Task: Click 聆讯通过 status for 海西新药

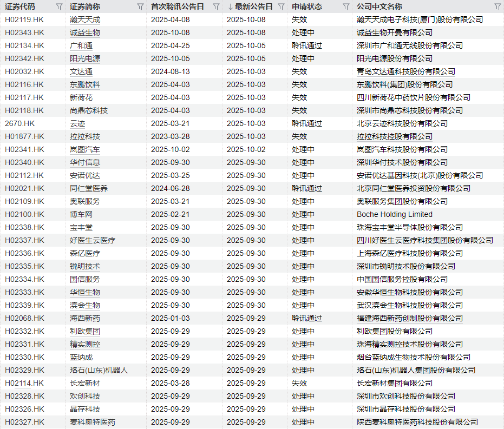Action: point(306,318)
